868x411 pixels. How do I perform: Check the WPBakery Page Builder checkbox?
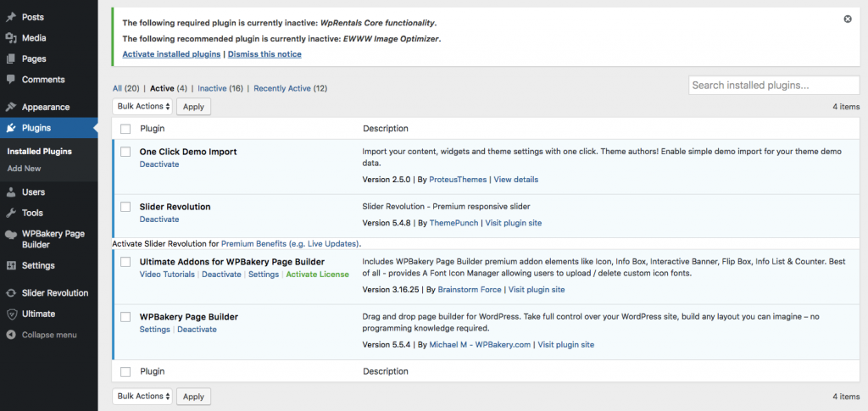(x=125, y=317)
